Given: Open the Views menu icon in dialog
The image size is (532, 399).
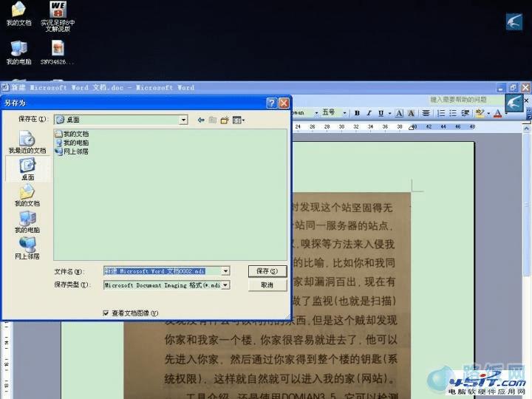Looking at the screenshot, I should point(236,120).
